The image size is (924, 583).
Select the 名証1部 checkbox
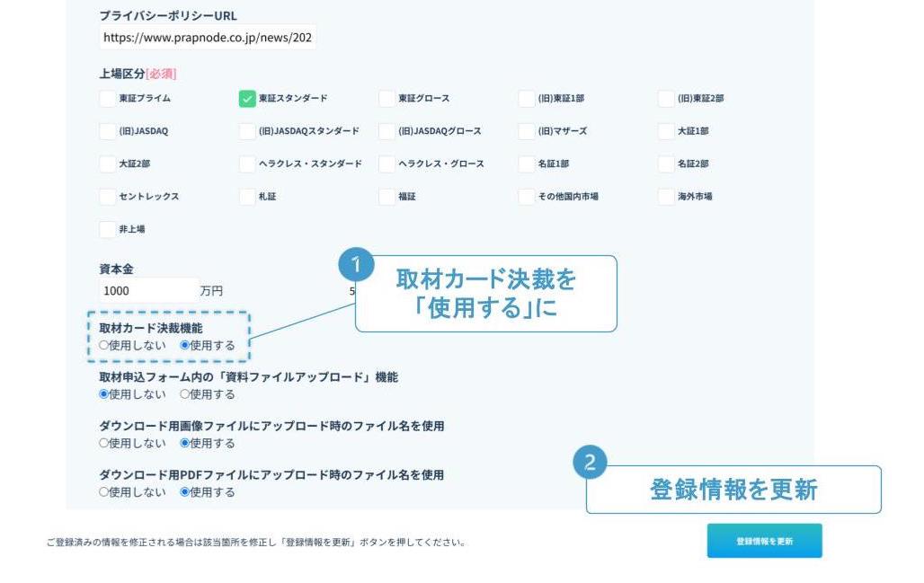coord(527,164)
